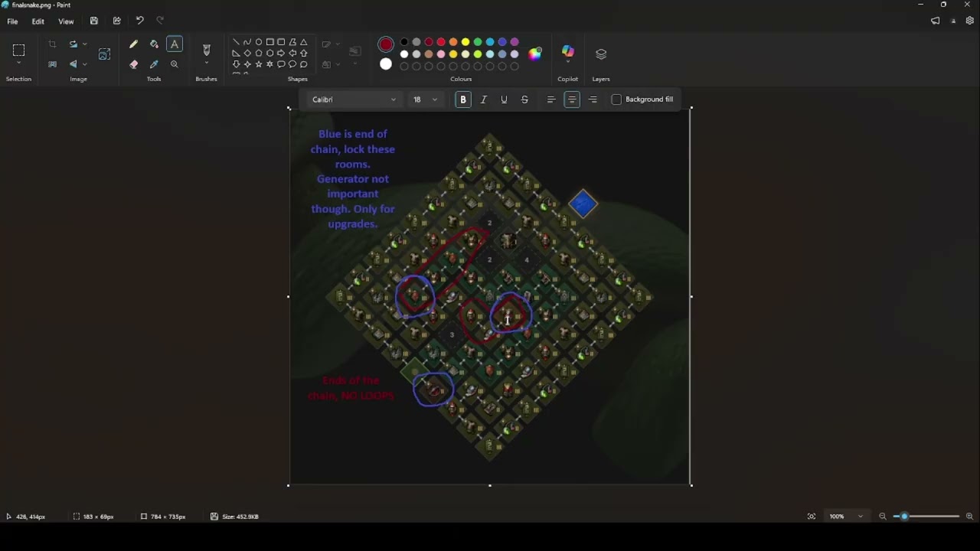Screen dimensions: 980x551
Task: Open the Calibri font family dropdown
Action: tap(354, 99)
